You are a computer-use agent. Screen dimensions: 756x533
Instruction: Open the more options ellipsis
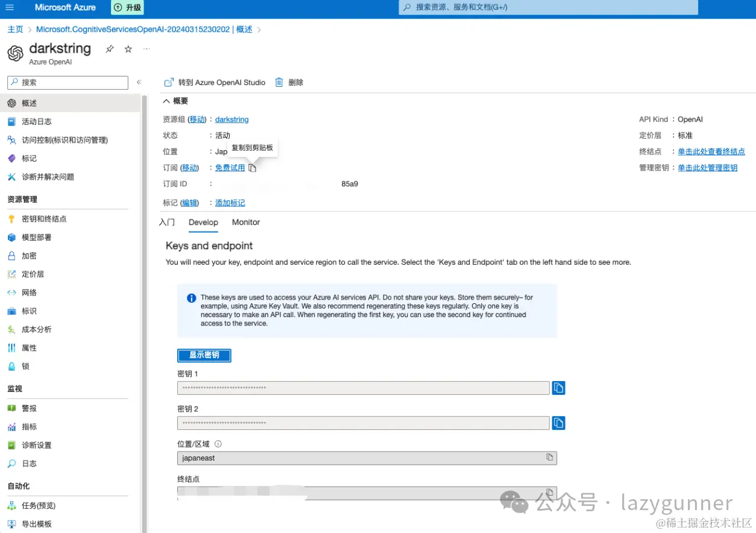click(x=146, y=49)
